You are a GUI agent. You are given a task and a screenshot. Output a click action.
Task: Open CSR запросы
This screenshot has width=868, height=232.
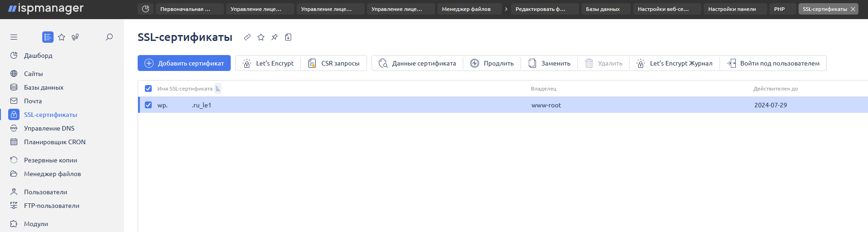tap(333, 63)
